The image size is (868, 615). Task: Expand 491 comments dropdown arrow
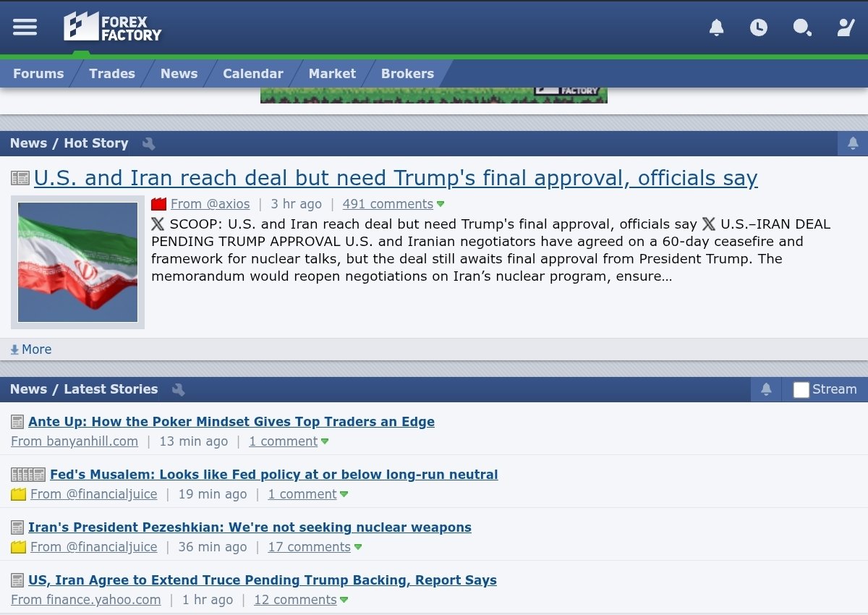[x=441, y=205]
